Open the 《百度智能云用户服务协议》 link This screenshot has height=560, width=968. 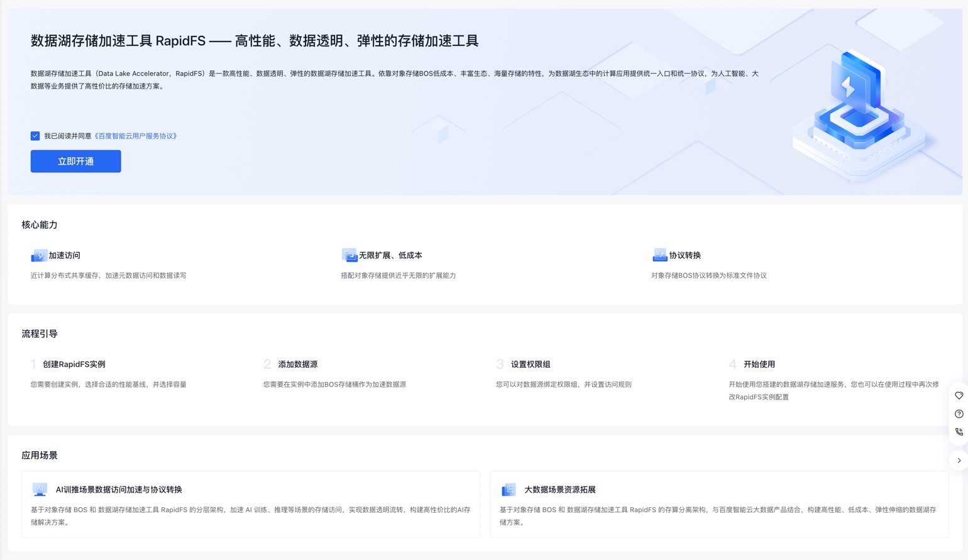(136, 136)
